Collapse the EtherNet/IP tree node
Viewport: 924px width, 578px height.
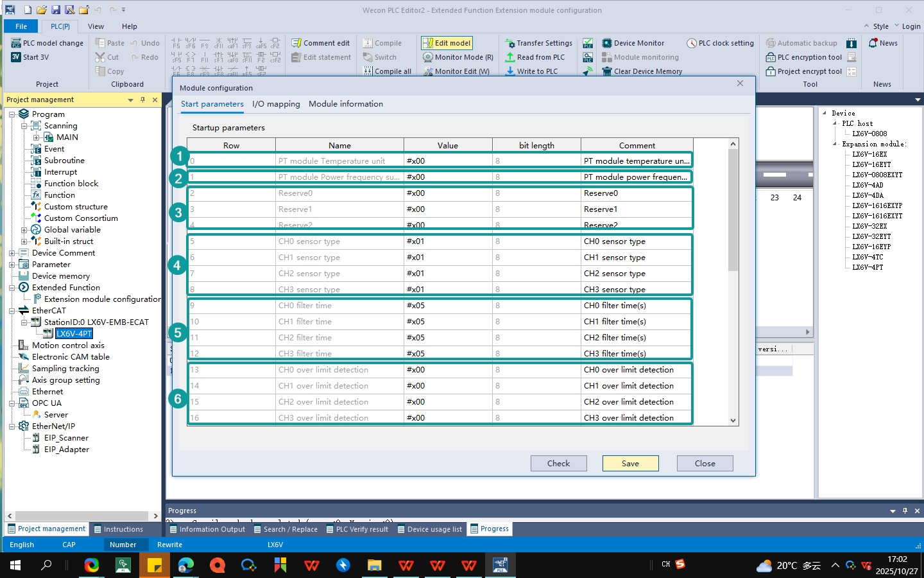(x=12, y=426)
